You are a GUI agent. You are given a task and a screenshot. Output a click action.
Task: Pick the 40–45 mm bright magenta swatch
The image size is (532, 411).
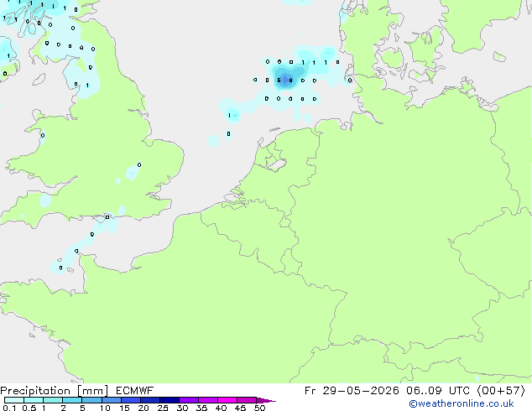click(x=227, y=400)
